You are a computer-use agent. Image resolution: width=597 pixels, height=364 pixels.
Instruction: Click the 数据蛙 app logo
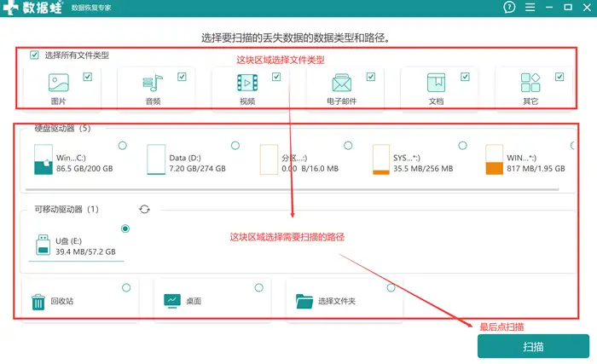click(32, 7)
